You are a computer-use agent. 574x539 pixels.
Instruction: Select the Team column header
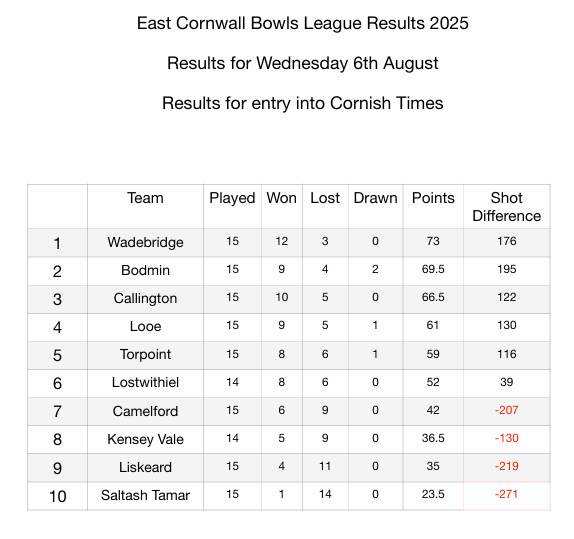point(145,198)
